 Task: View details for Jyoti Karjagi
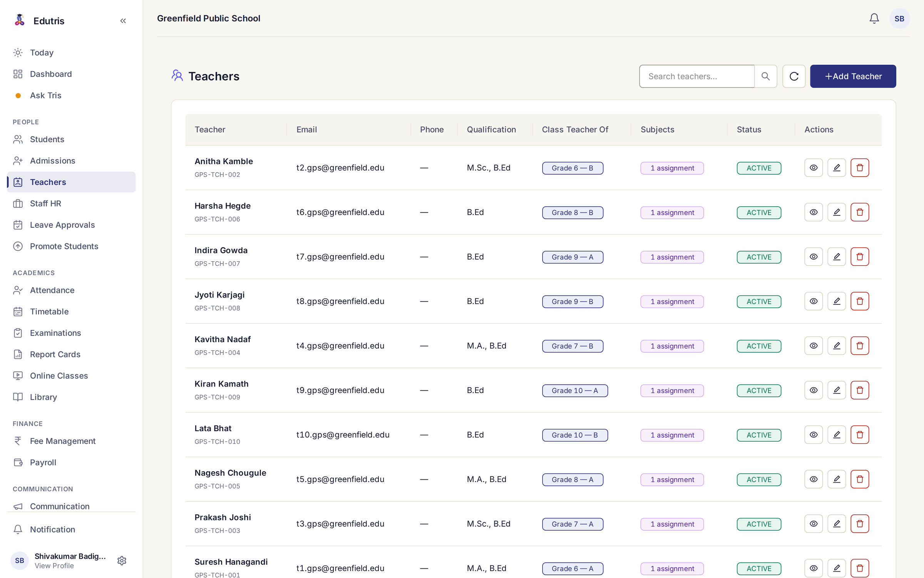[x=813, y=301]
